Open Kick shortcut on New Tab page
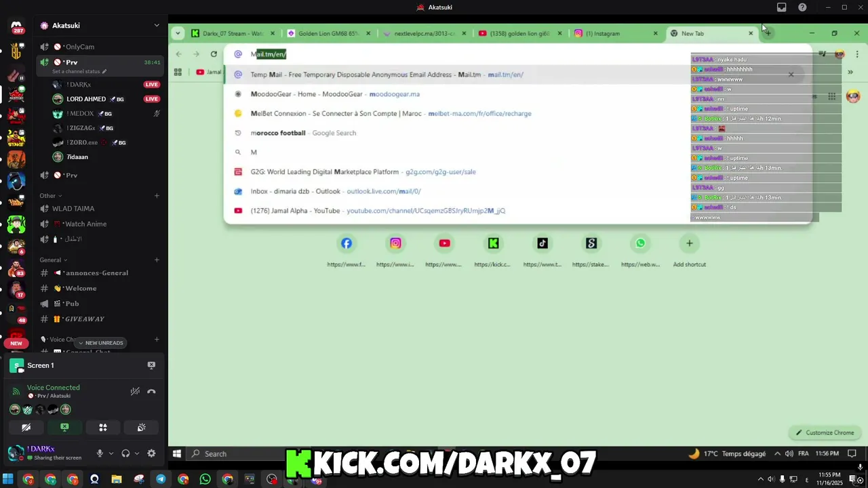 pyautogui.click(x=493, y=243)
